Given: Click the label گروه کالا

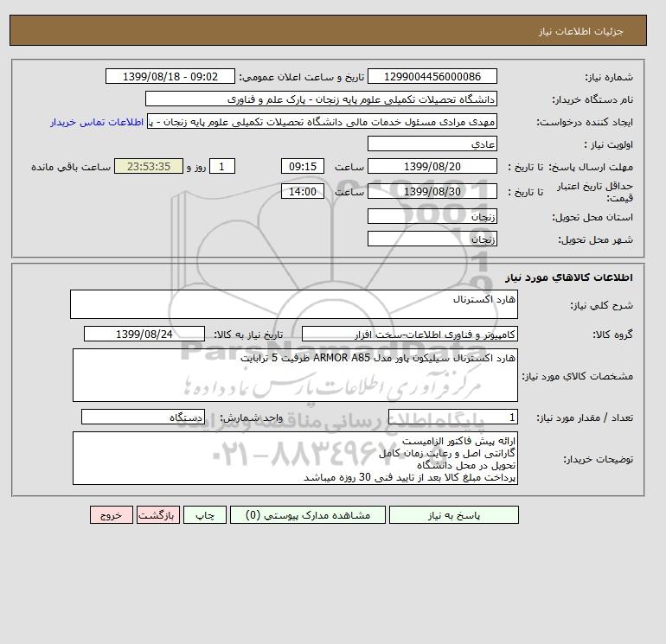Looking at the screenshot, I should (613, 335).
